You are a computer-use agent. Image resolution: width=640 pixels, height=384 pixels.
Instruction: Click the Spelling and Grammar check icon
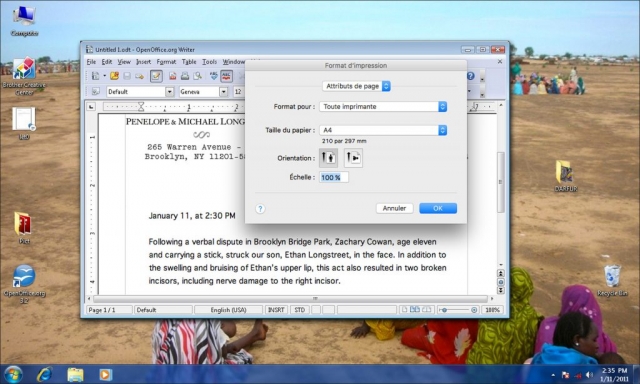click(x=213, y=76)
